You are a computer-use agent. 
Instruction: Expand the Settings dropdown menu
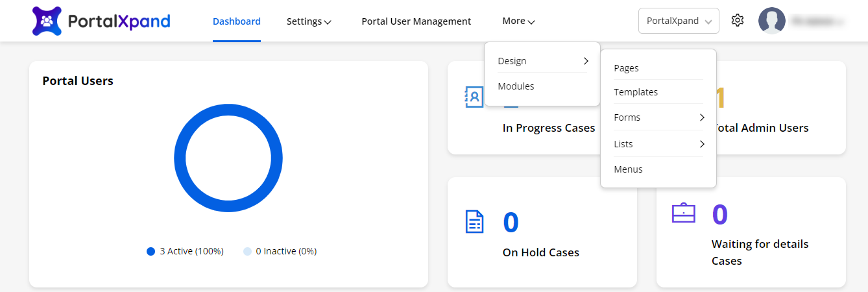click(309, 21)
